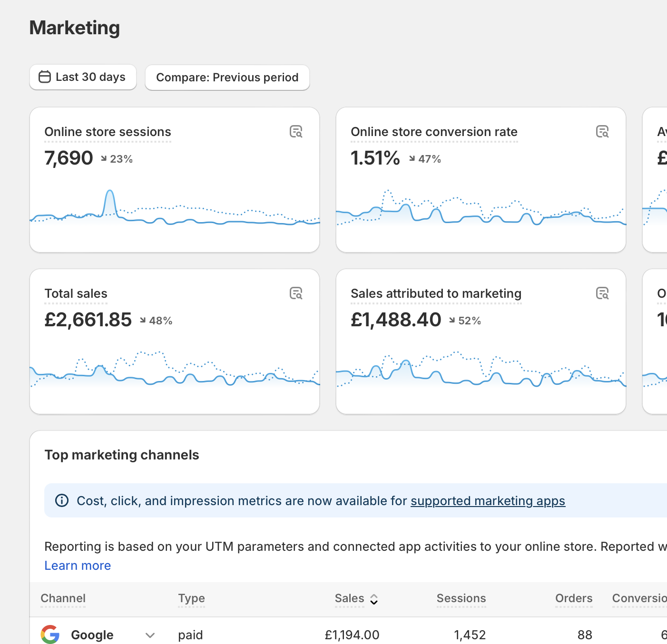Click the conversion rate sparkline chart
This screenshot has height=644, width=667.
(x=481, y=208)
